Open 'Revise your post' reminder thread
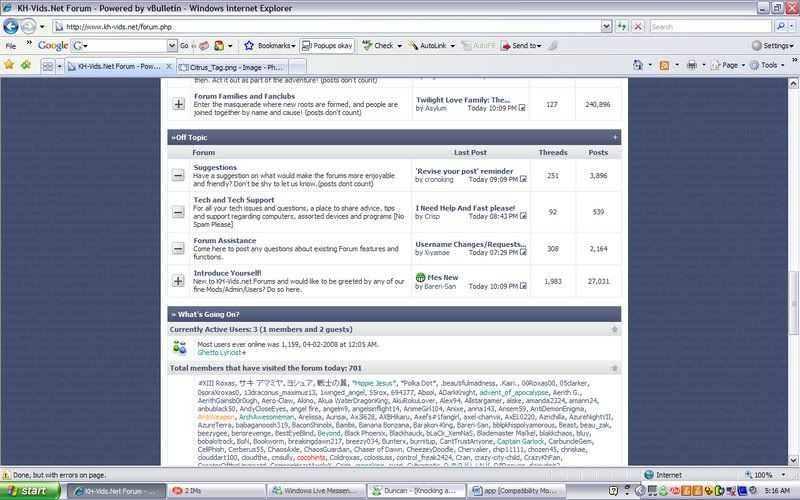 tap(464, 171)
